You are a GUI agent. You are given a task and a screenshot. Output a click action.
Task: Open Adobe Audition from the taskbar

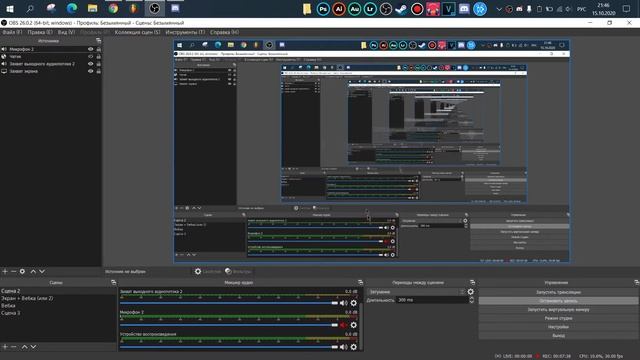(354, 9)
